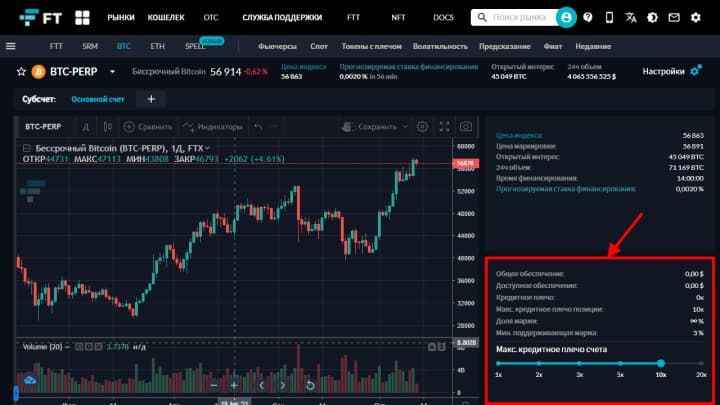Screen dimensions: 720x405
Task: Set max account leverage slider to 20x
Action: (x=701, y=363)
